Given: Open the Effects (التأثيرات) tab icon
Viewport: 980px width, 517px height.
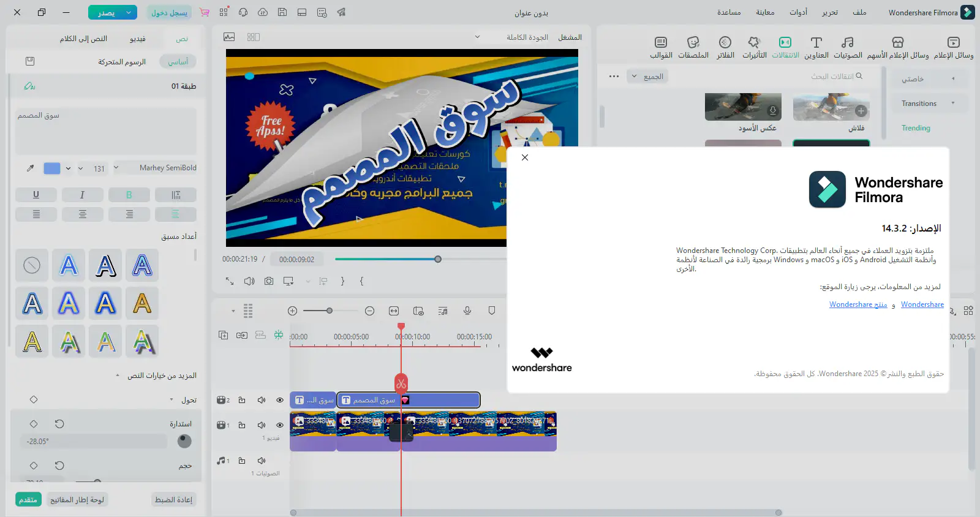Looking at the screenshot, I should point(754,42).
